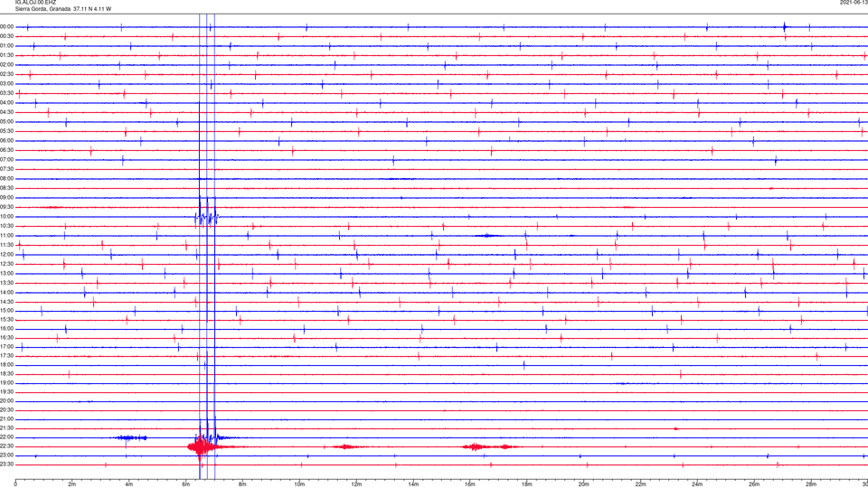Pick the 12m axis tick label
868x488 pixels.
356,484
